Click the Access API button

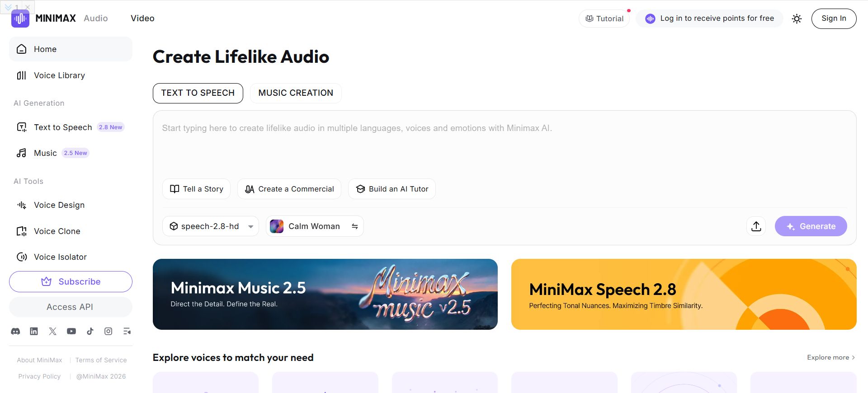[71, 307]
